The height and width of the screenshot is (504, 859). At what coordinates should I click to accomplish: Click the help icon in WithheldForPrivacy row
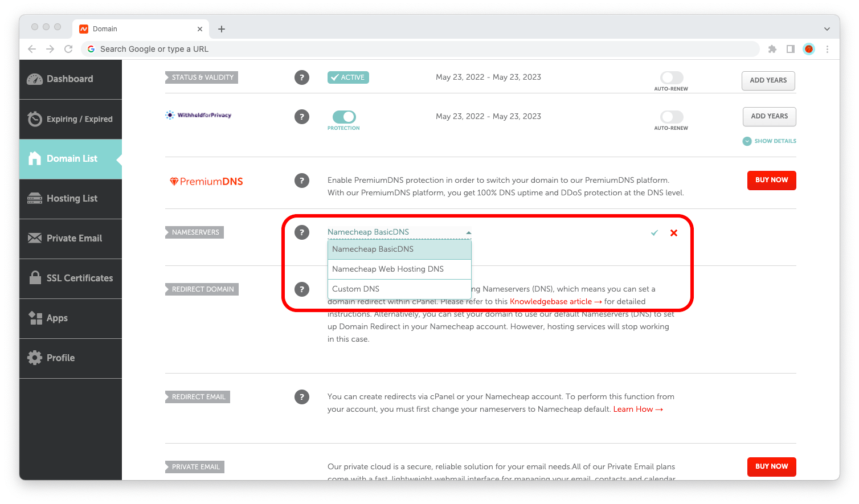pos(302,117)
